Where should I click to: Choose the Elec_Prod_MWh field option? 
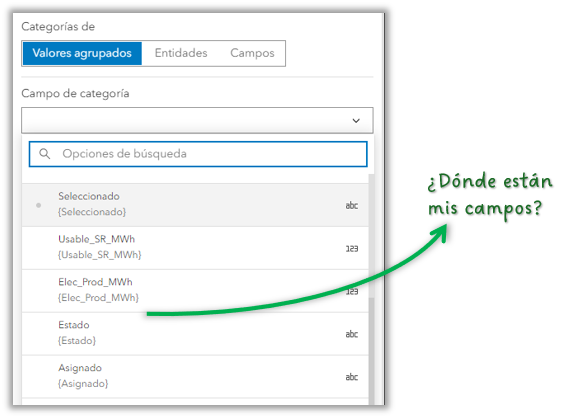[195, 291]
